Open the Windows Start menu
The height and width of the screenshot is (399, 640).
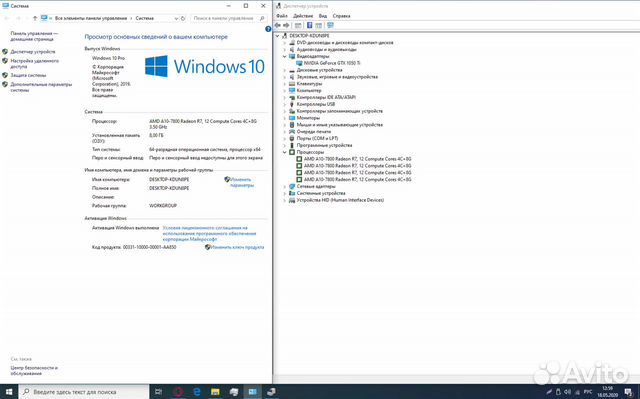pyautogui.click(x=9, y=392)
